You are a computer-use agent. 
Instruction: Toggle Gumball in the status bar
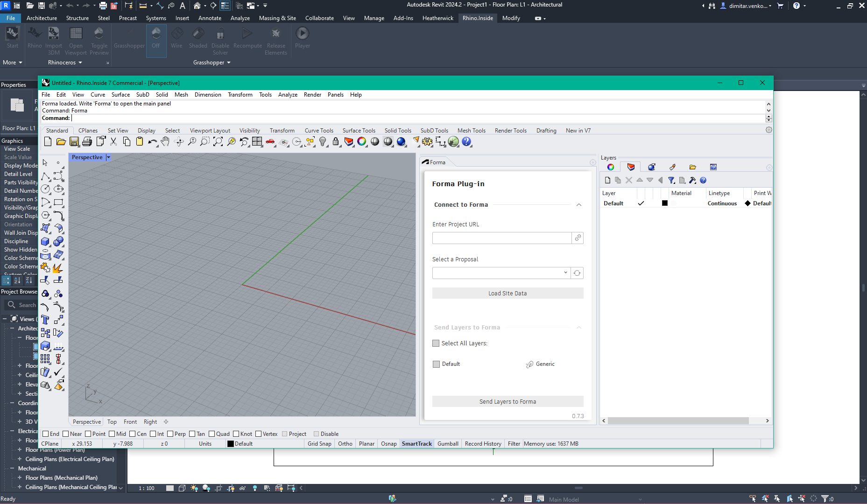pyautogui.click(x=448, y=444)
